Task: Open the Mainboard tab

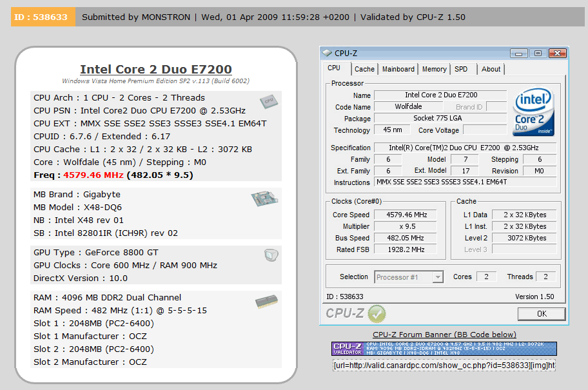Action: coord(398,69)
